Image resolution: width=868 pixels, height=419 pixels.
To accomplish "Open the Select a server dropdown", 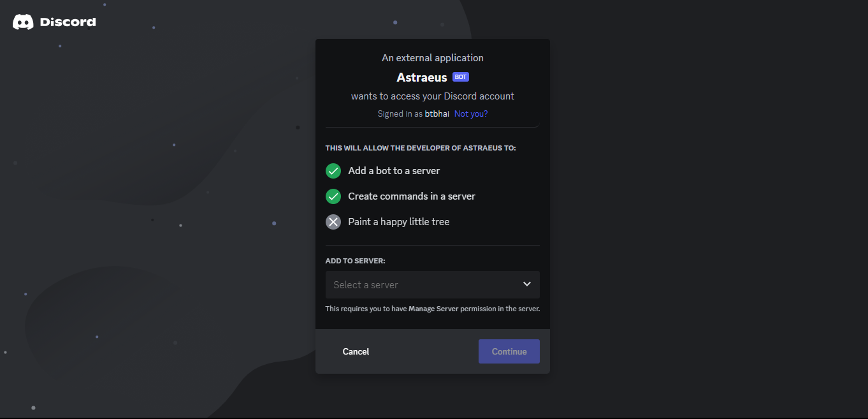I will coord(433,284).
